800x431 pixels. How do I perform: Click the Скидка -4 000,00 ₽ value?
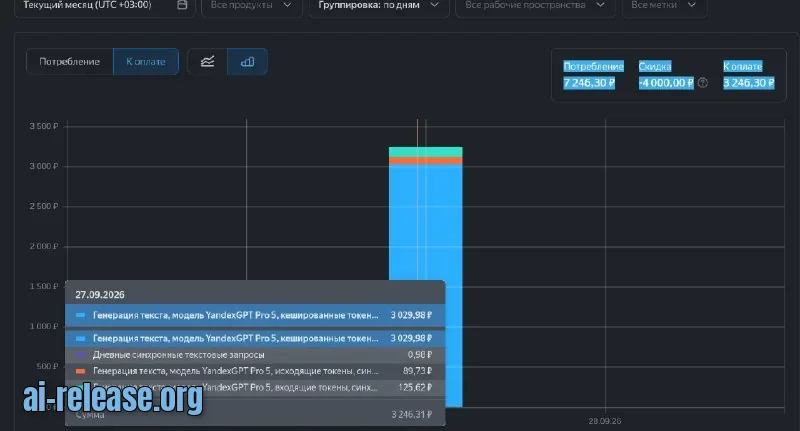point(666,83)
